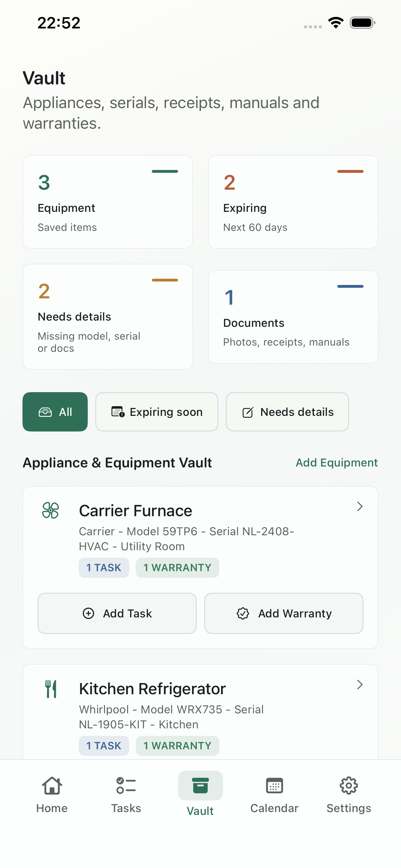Expand Carrier Furnace details chevron
The image size is (401, 868).
[359, 506]
